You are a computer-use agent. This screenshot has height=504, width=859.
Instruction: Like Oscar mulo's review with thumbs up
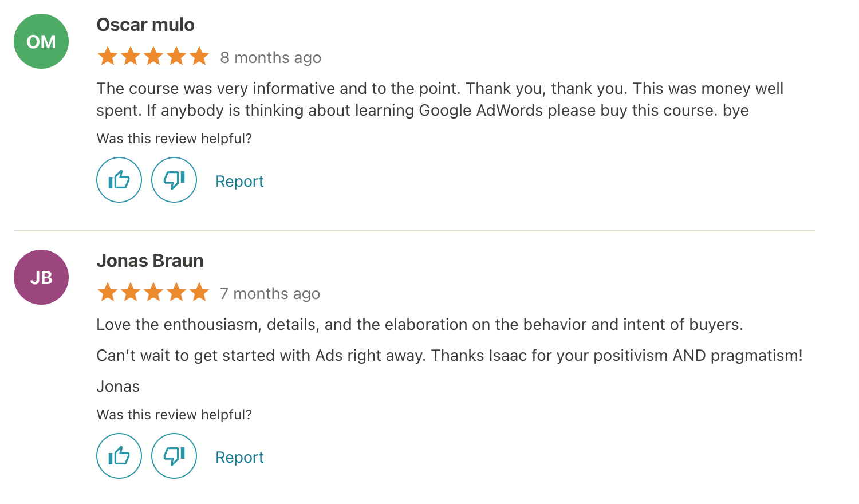(119, 180)
